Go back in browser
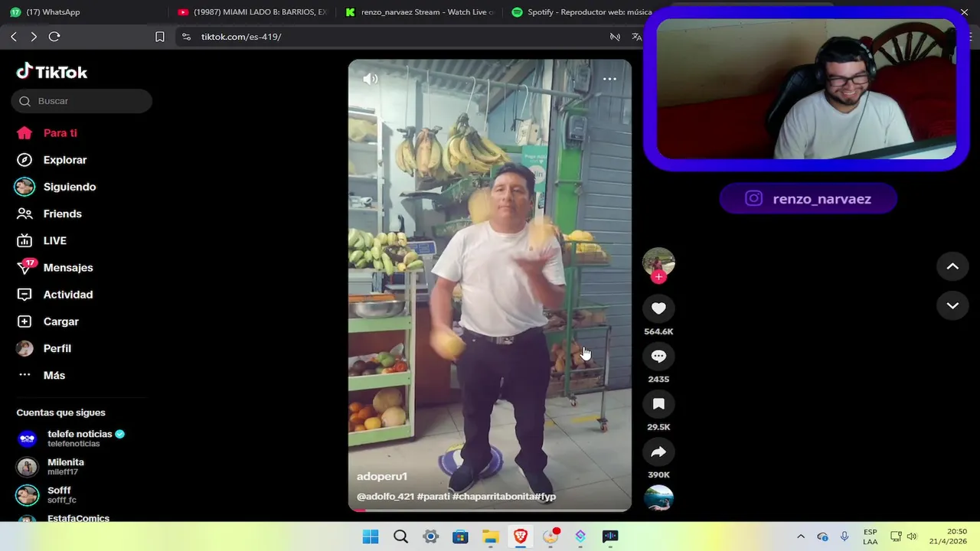The image size is (980, 551). 14,37
